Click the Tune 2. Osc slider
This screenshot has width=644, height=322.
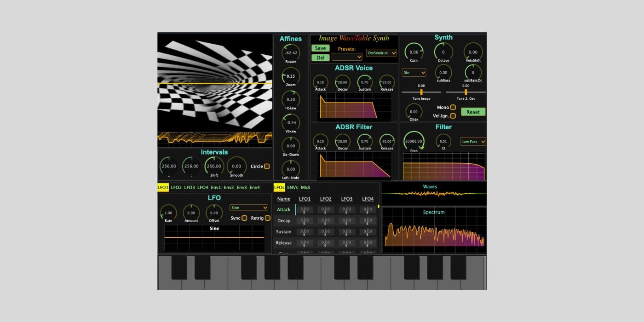tap(466, 92)
